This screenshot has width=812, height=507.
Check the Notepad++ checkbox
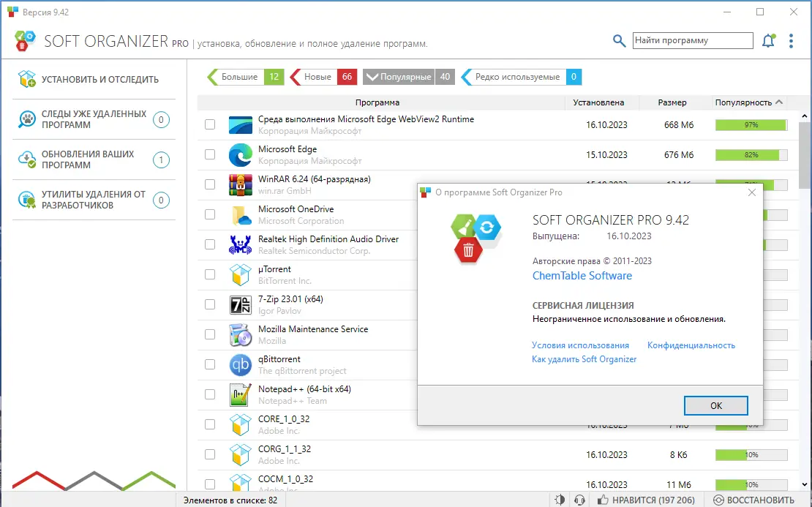pyautogui.click(x=210, y=394)
